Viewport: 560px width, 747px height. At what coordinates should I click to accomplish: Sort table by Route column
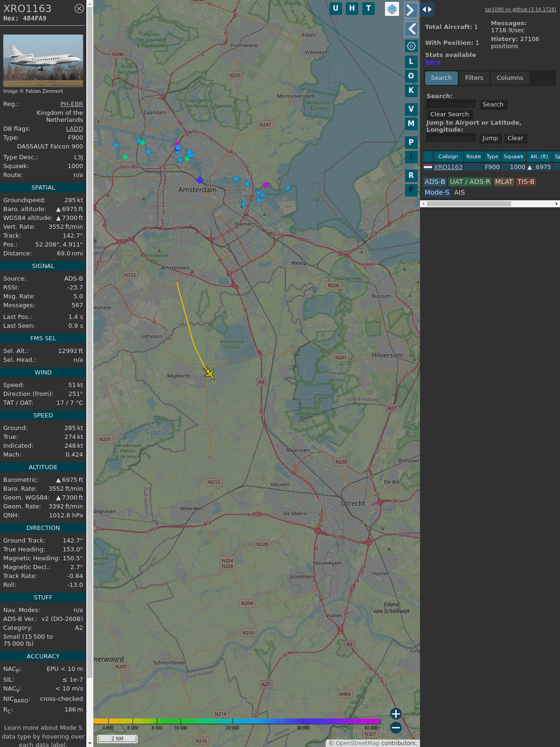(473, 156)
